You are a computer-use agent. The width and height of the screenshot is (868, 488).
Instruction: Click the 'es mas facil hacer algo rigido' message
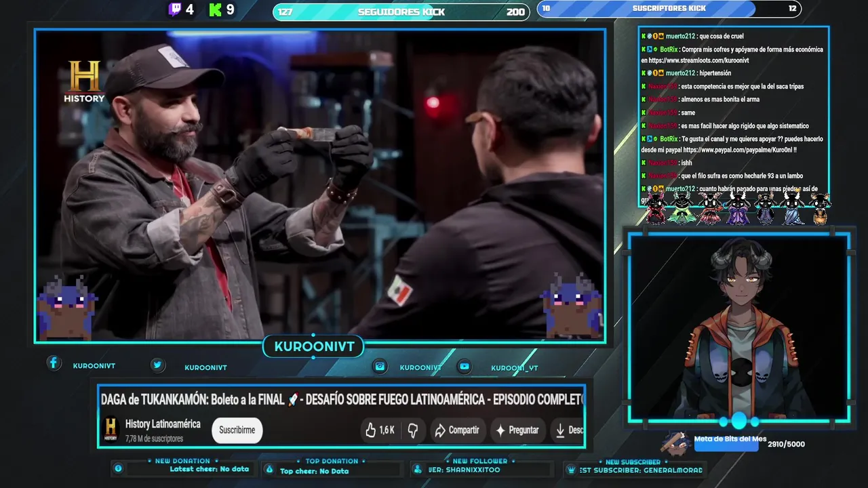pyautogui.click(x=745, y=125)
